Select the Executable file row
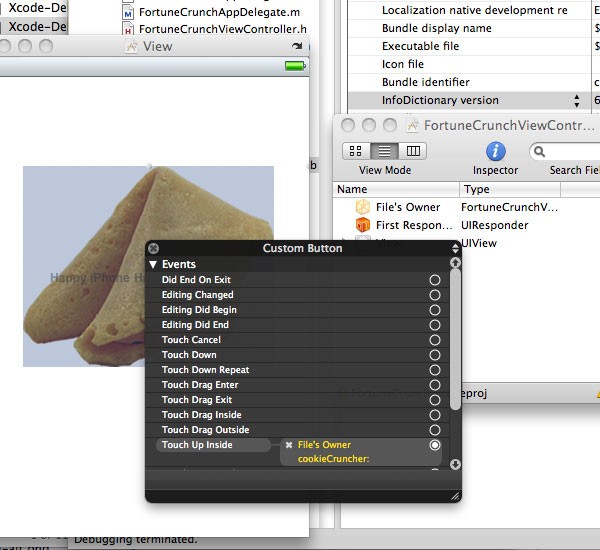The image size is (600, 550). click(x=474, y=46)
